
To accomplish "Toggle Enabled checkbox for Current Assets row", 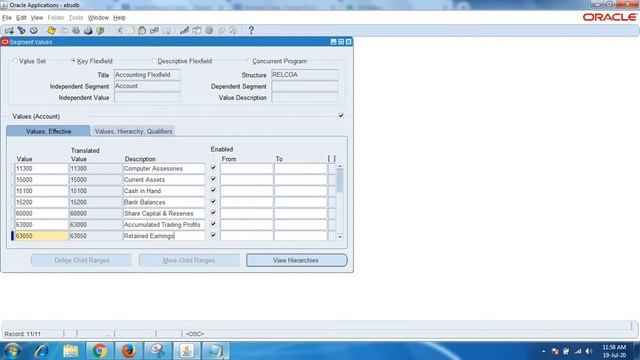I will click(213, 179).
